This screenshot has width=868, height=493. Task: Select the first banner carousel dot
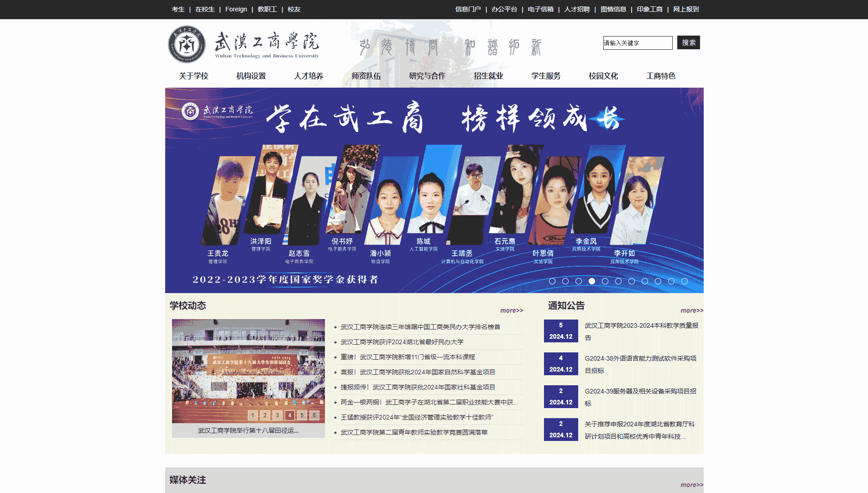click(552, 281)
